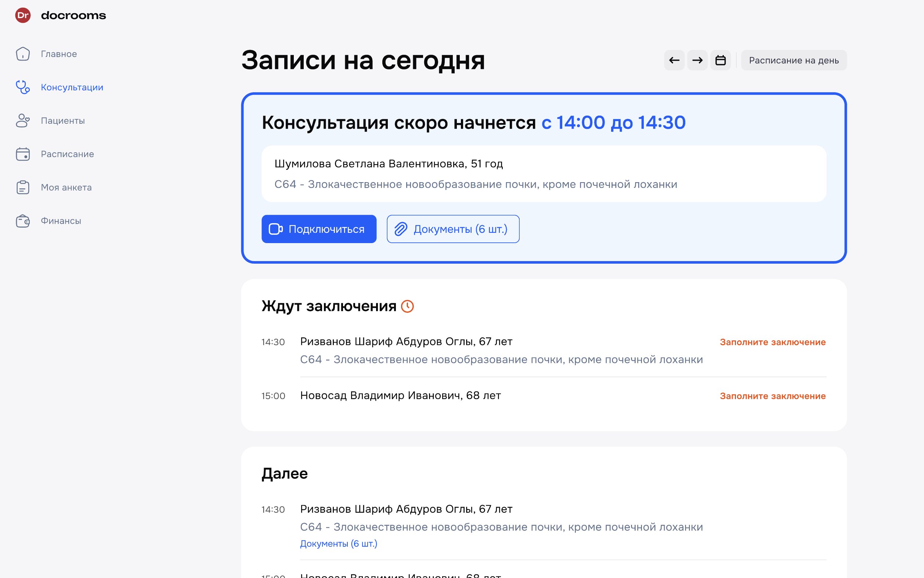Viewport: 924px width, 578px height.
Task: Click the Главное home icon
Action: tap(23, 54)
